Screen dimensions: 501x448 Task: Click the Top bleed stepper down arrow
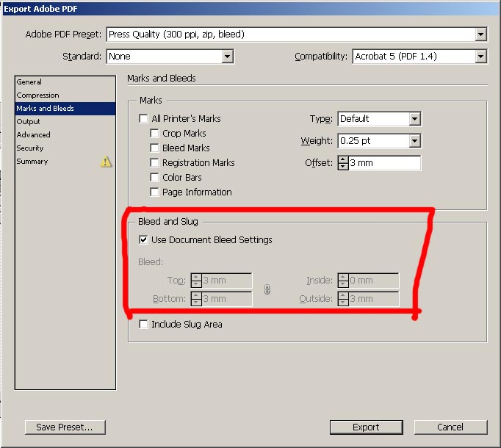pos(196,284)
